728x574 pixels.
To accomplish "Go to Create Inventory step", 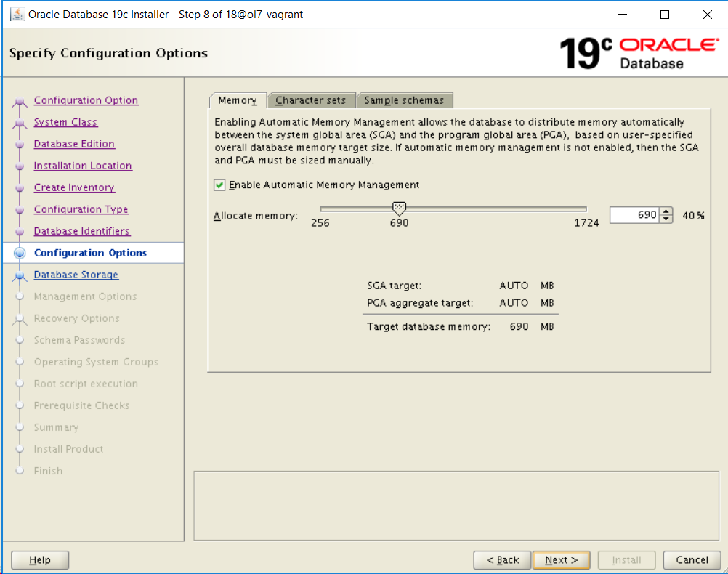I will coord(74,187).
